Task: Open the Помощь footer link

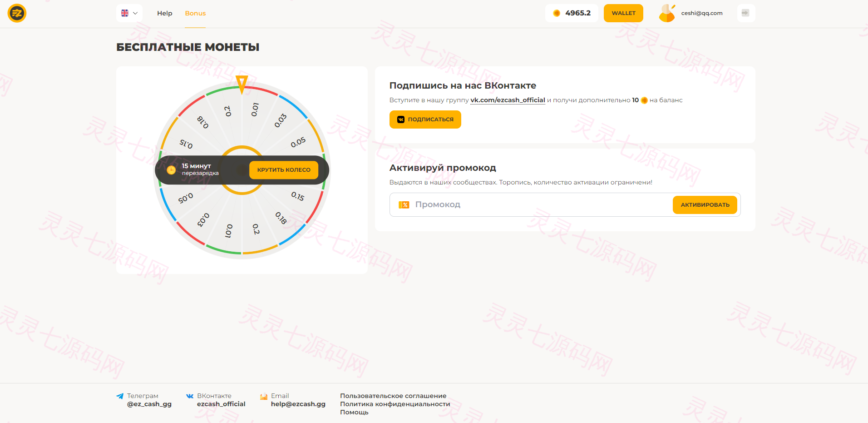Action: [x=354, y=412]
